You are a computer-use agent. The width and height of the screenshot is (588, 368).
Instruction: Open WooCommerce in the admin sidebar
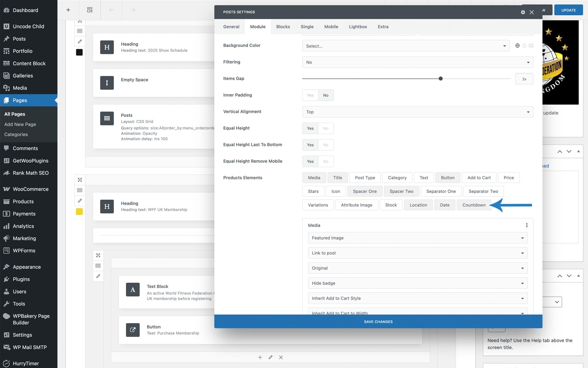point(30,189)
